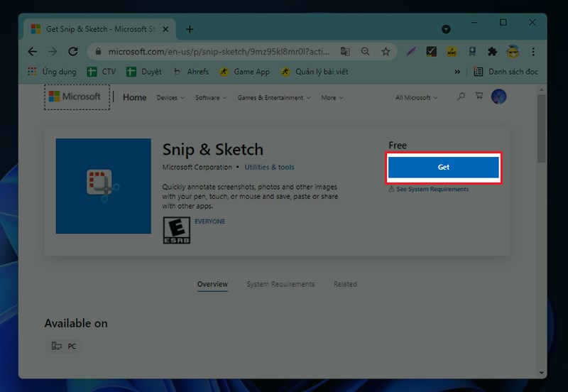Open the purple feather extension

pos(411,52)
